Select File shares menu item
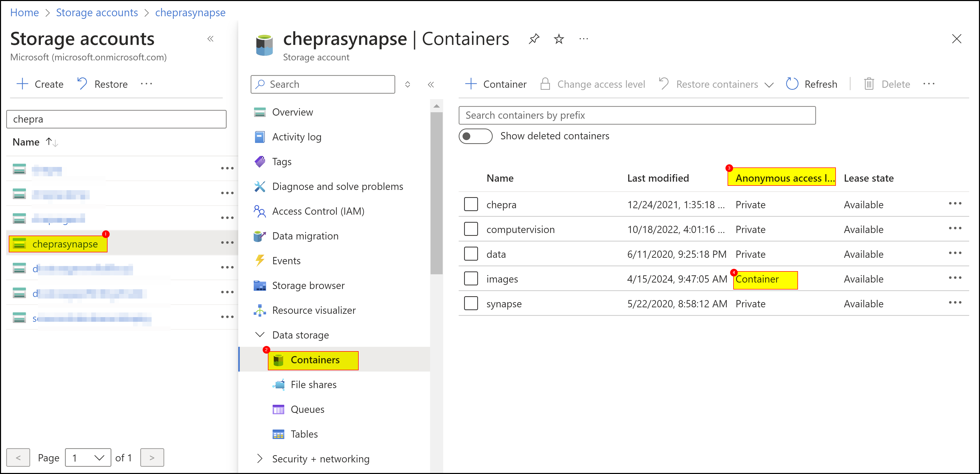 tap(313, 384)
